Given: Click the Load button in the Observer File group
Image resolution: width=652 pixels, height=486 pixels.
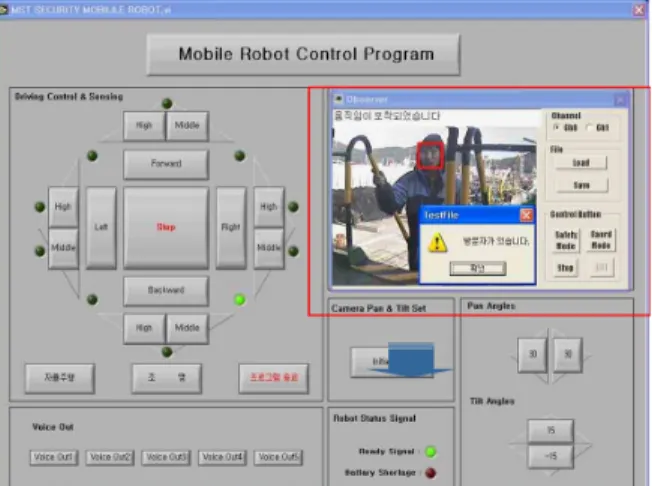Looking at the screenshot, I should tap(581, 163).
